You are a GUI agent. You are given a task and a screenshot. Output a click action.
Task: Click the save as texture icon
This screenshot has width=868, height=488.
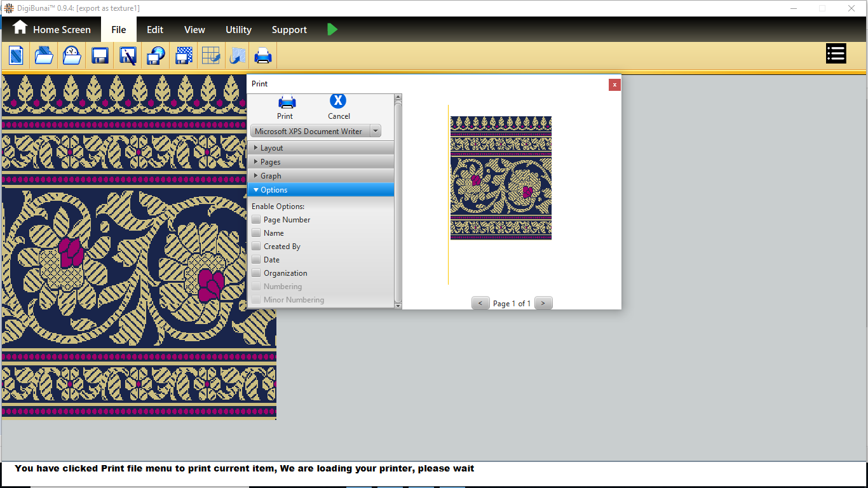(184, 56)
